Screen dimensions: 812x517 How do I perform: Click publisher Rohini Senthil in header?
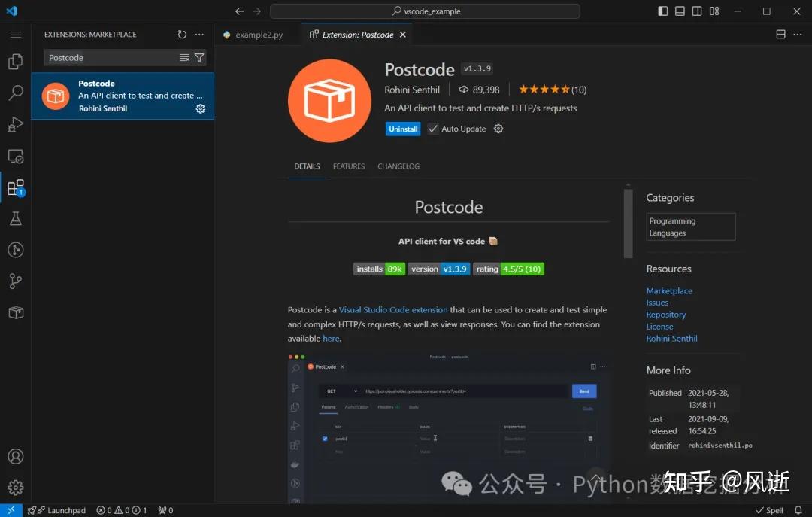click(x=412, y=90)
